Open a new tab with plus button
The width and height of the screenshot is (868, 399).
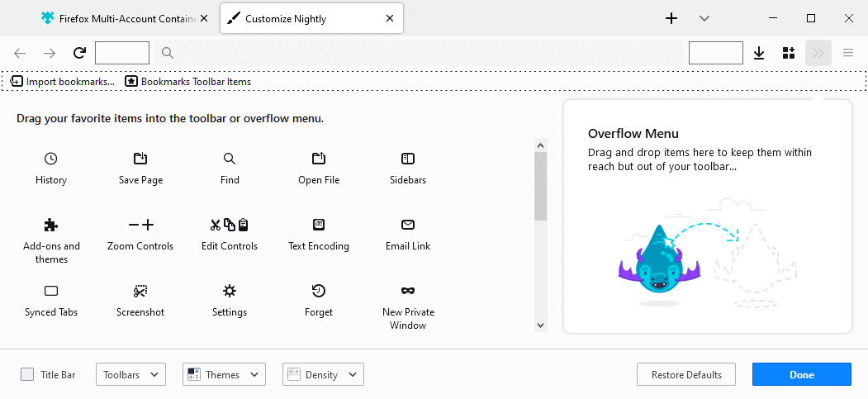point(671,18)
